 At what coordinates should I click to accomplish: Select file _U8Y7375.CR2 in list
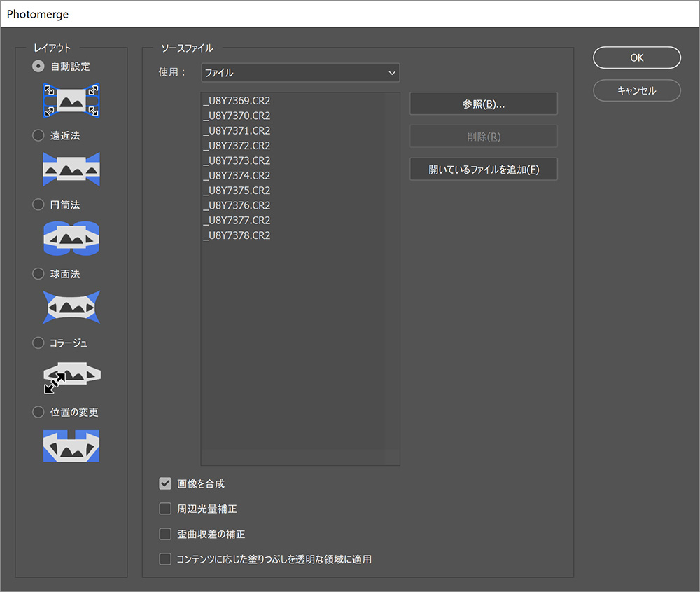tap(237, 191)
